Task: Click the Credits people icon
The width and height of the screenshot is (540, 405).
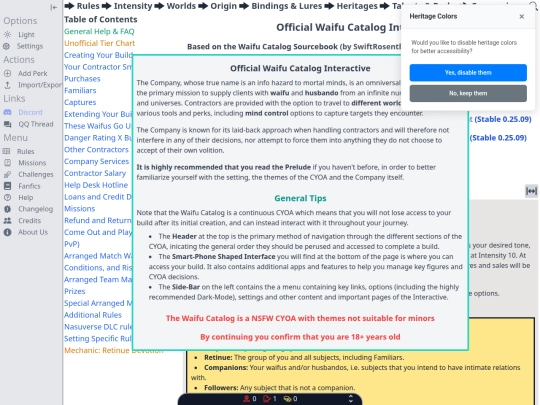Action: tap(7, 220)
